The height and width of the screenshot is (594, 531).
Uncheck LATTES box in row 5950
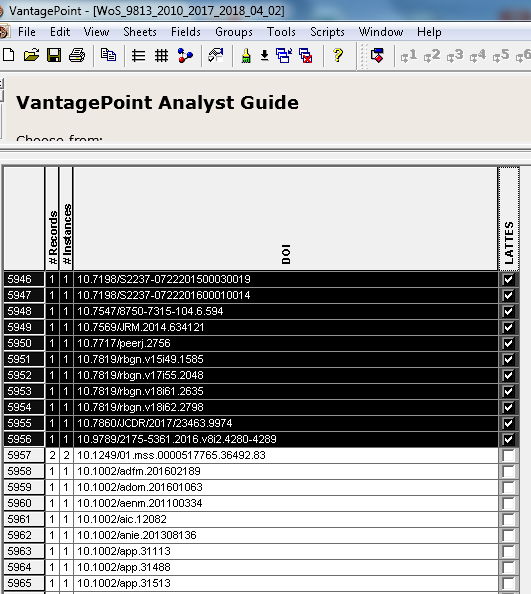click(x=508, y=344)
